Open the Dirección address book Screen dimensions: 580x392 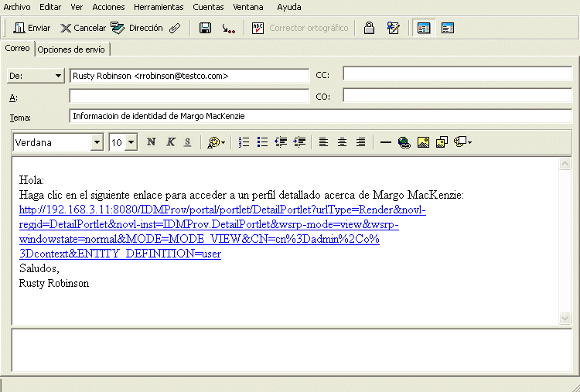point(136,28)
